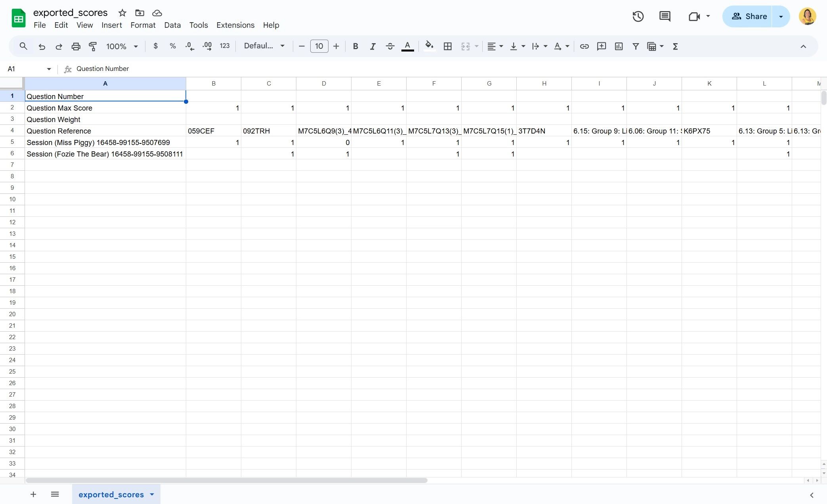827x504 pixels.
Task: Click the functions sigma icon
Action: (x=675, y=46)
